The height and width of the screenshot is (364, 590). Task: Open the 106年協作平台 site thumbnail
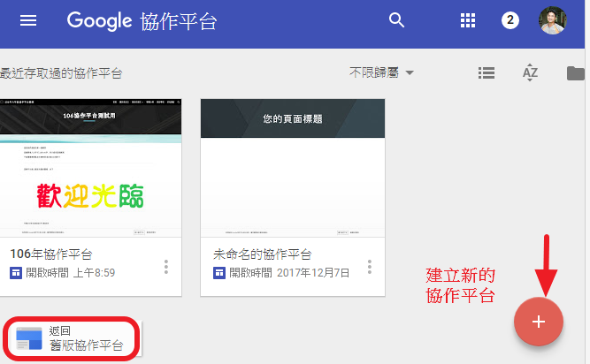pyautogui.click(x=90, y=167)
